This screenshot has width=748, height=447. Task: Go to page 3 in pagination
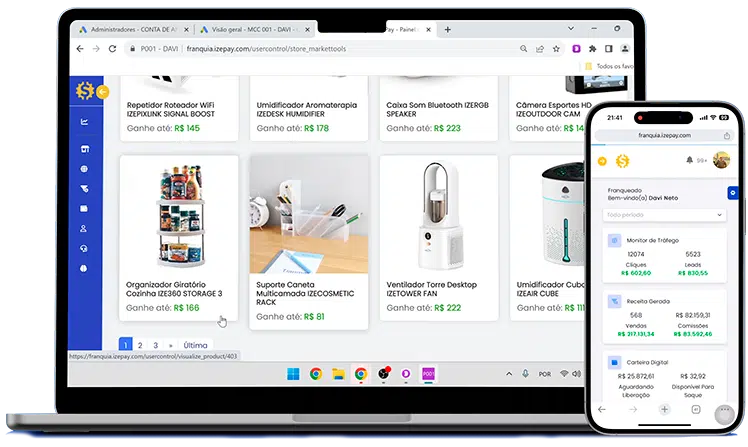click(x=156, y=345)
